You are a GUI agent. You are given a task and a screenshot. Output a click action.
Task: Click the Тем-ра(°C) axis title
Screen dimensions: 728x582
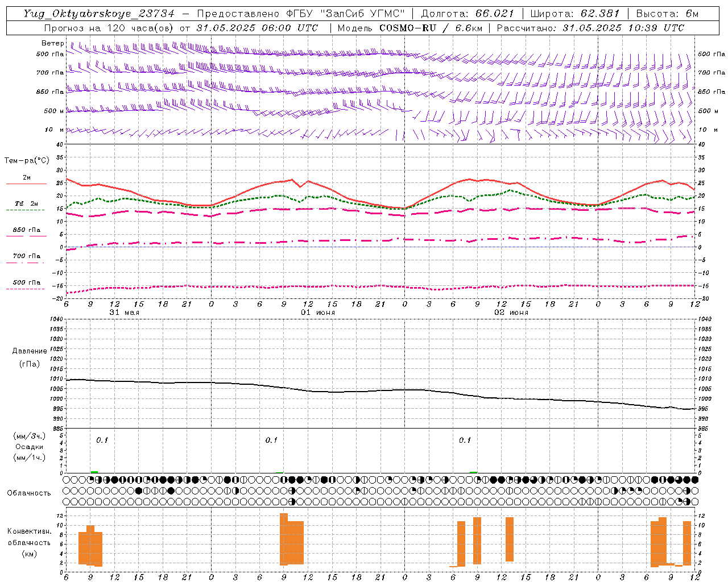pos(27,161)
